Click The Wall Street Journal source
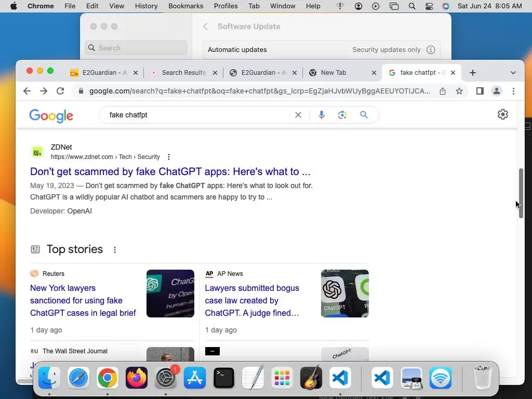The image size is (532, 399). tap(75, 351)
